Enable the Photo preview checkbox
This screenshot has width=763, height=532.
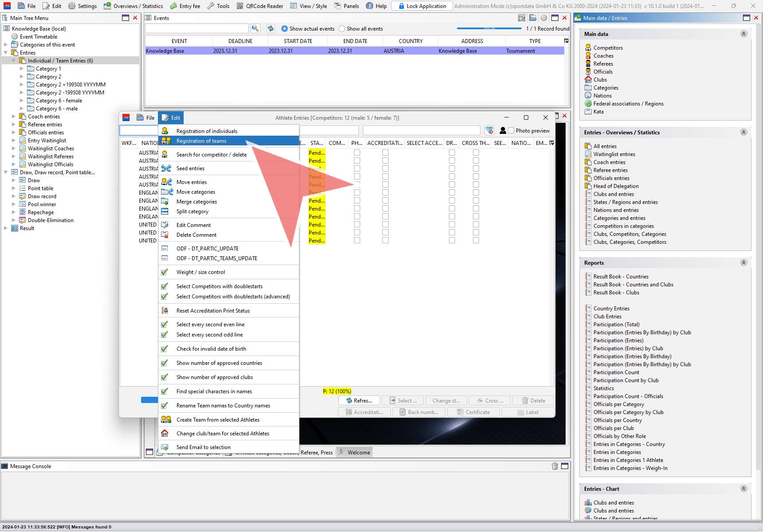click(511, 131)
